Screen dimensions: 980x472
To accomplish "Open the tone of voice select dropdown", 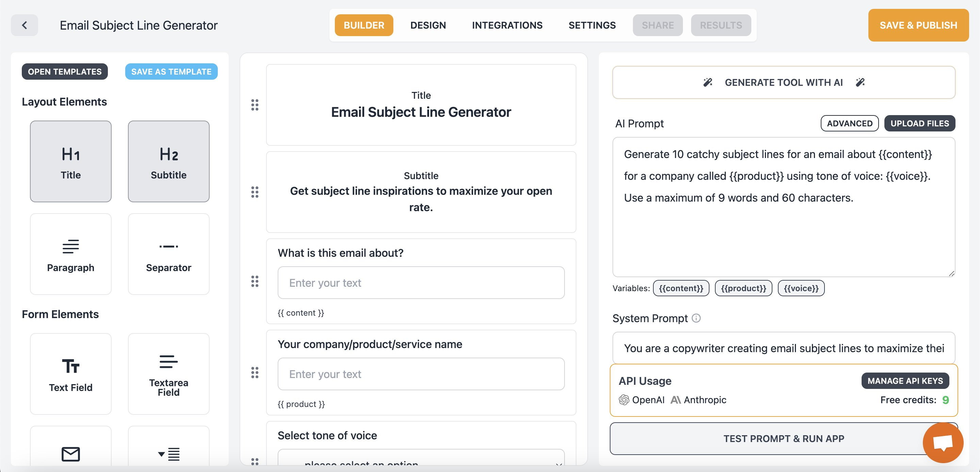I will point(421,458).
